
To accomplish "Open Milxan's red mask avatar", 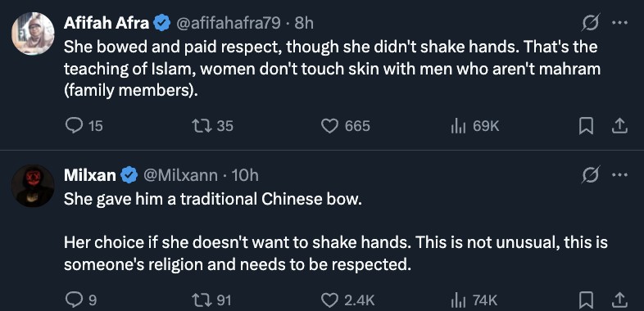I will (x=33, y=186).
